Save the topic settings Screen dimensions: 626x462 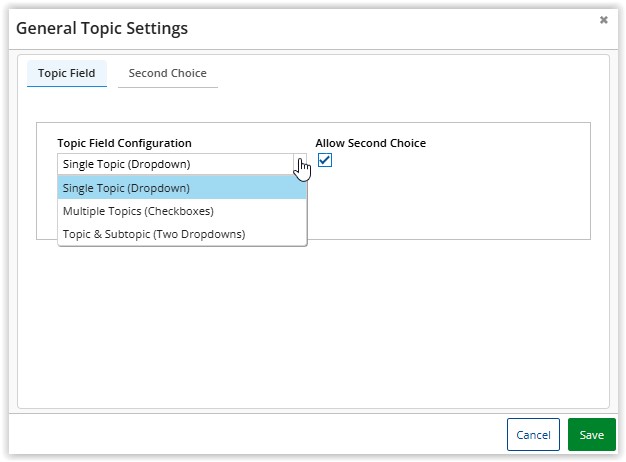(591, 435)
